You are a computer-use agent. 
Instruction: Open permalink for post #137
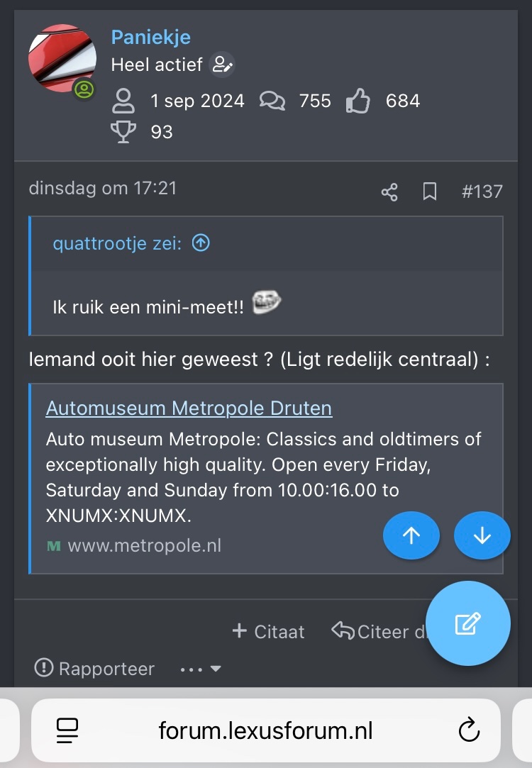[x=482, y=191]
